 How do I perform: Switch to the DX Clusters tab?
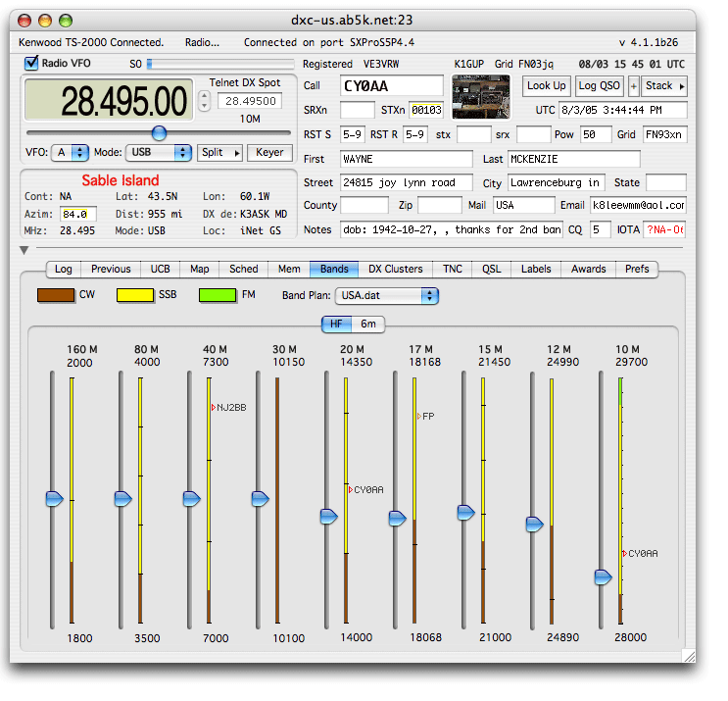[x=395, y=269]
